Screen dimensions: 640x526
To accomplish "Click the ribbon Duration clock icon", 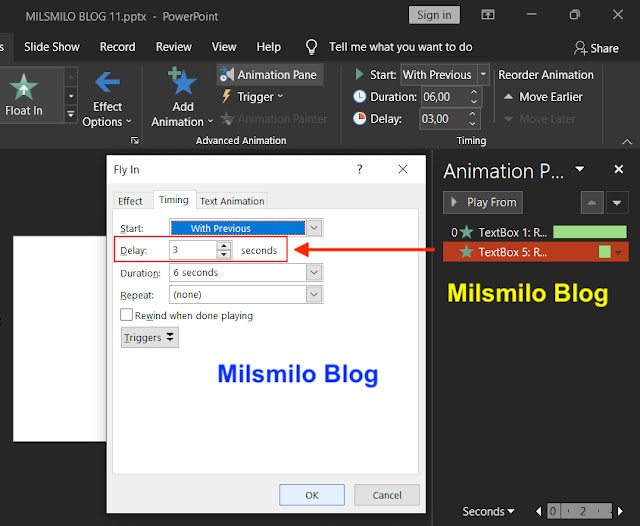I will coord(359,97).
